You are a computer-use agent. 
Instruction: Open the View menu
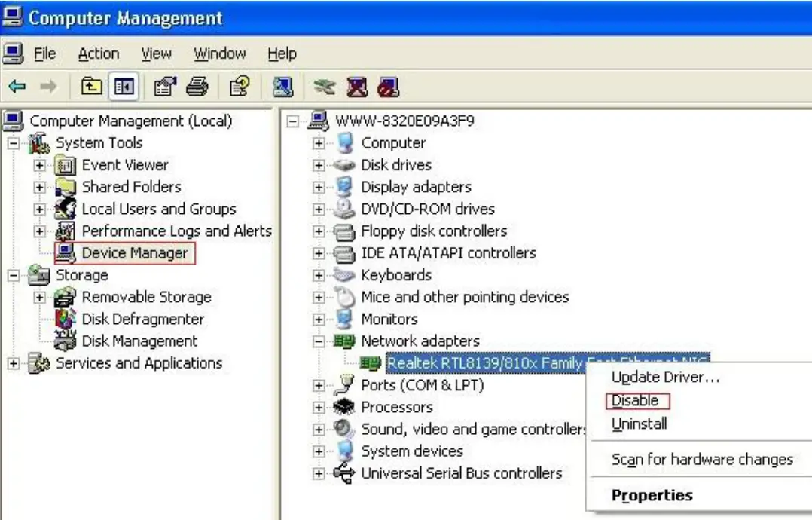[x=156, y=54]
